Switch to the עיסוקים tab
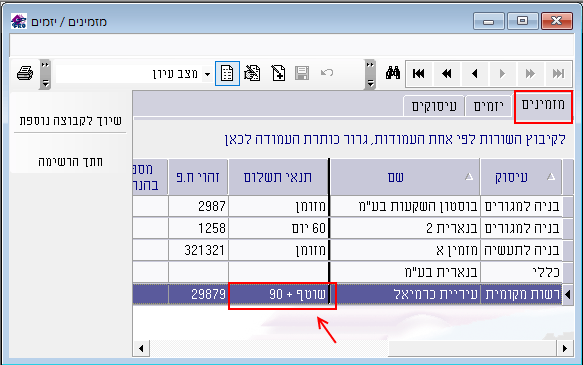 (x=434, y=106)
